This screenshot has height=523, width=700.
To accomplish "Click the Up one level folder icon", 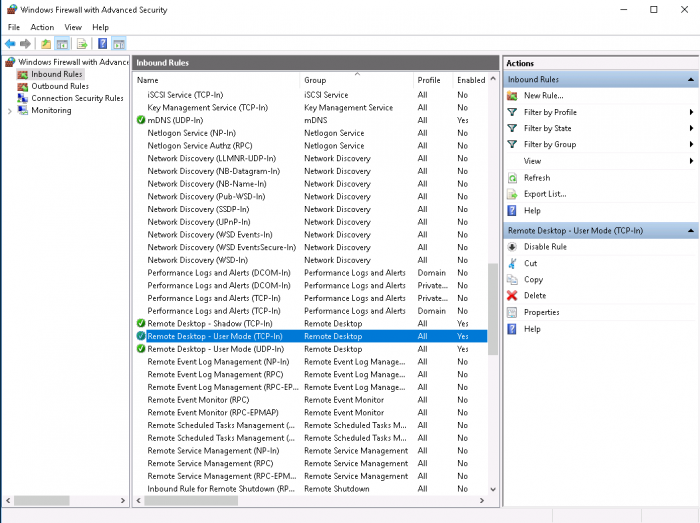I will tap(46, 44).
